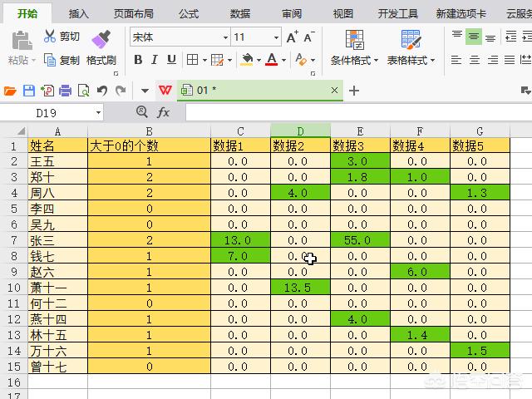
Task: Open the 视图 (View) tab
Action: [x=343, y=13]
